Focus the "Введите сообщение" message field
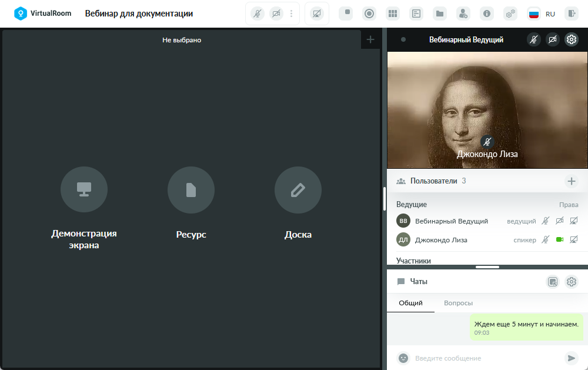 [487, 358]
